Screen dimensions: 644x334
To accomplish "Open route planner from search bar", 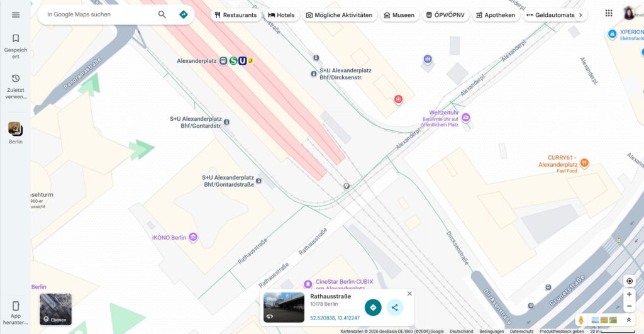I will pyautogui.click(x=183, y=14).
